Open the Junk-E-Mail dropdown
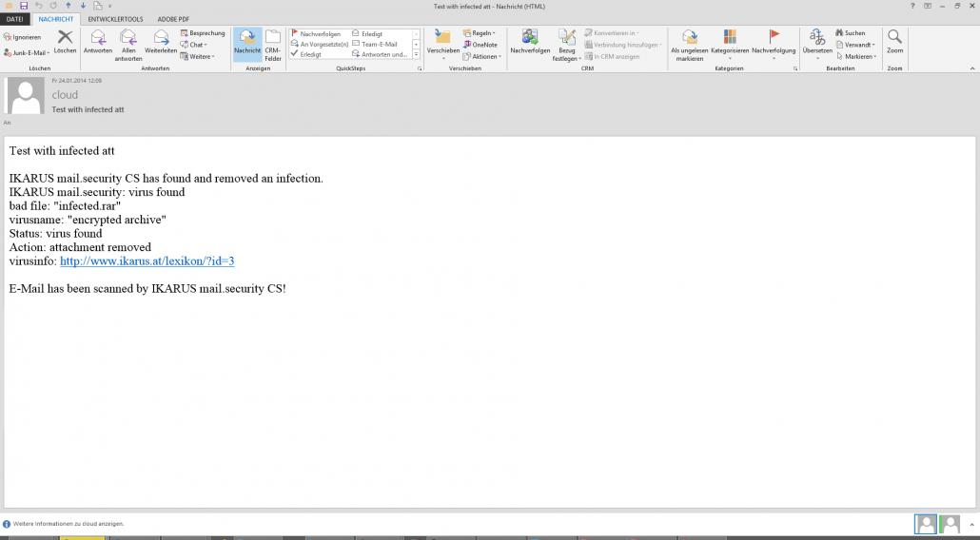Image resolution: width=980 pixels, height=540 pixels. [x=27, y=53]
